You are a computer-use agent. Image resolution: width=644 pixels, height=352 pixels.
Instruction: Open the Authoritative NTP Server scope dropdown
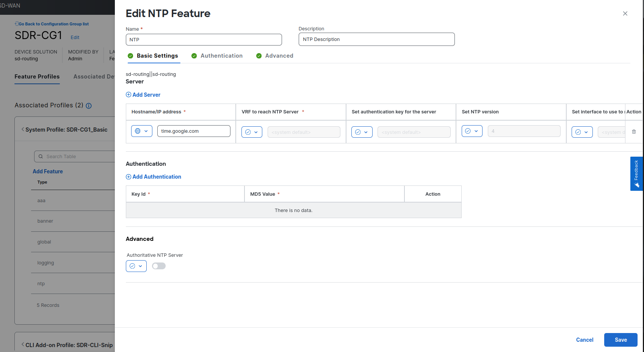pos(136,266)
